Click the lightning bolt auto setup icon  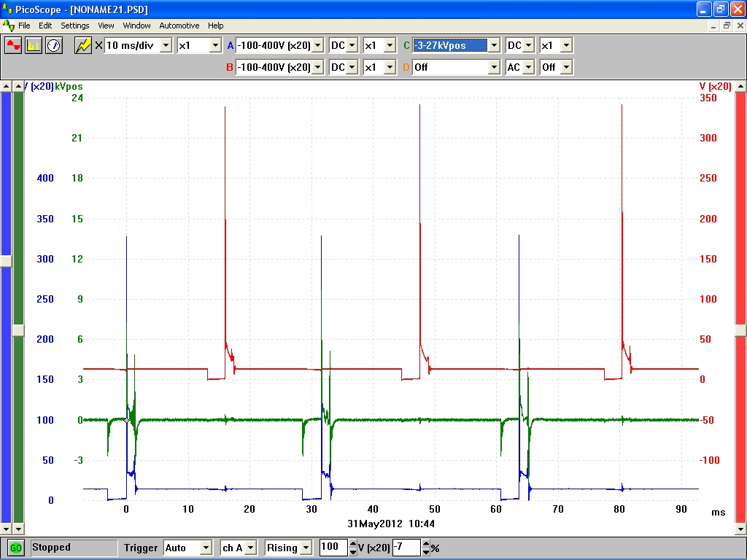(x=83, y=45)
